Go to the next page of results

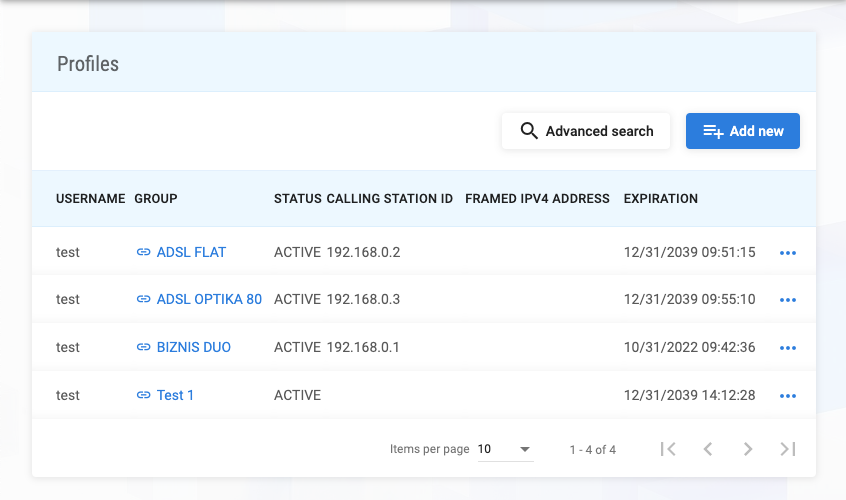point(748,449)
